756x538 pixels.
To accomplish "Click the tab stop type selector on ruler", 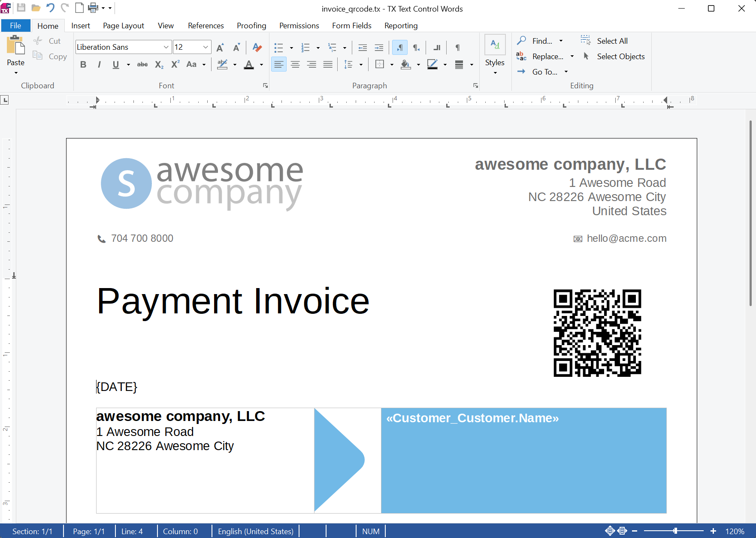I will [x=5, y=100].
